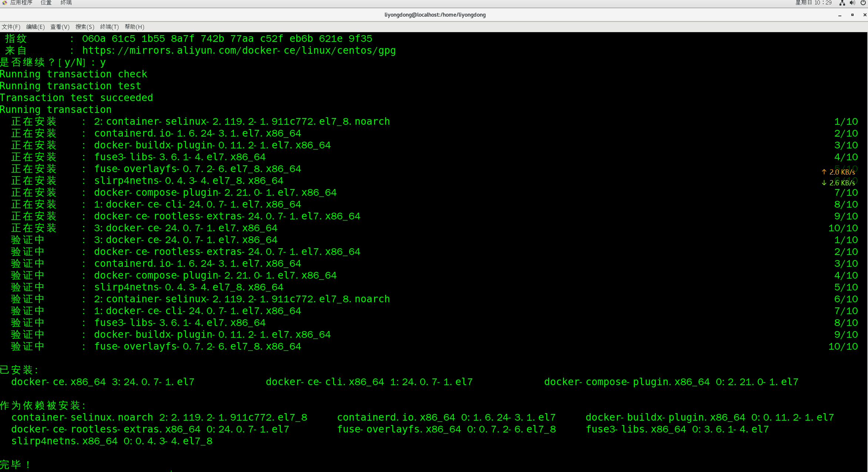Click the 是否继续？[y/N] prompt line
The height and width of the screenshot is (472, 868).
[53, 62]
